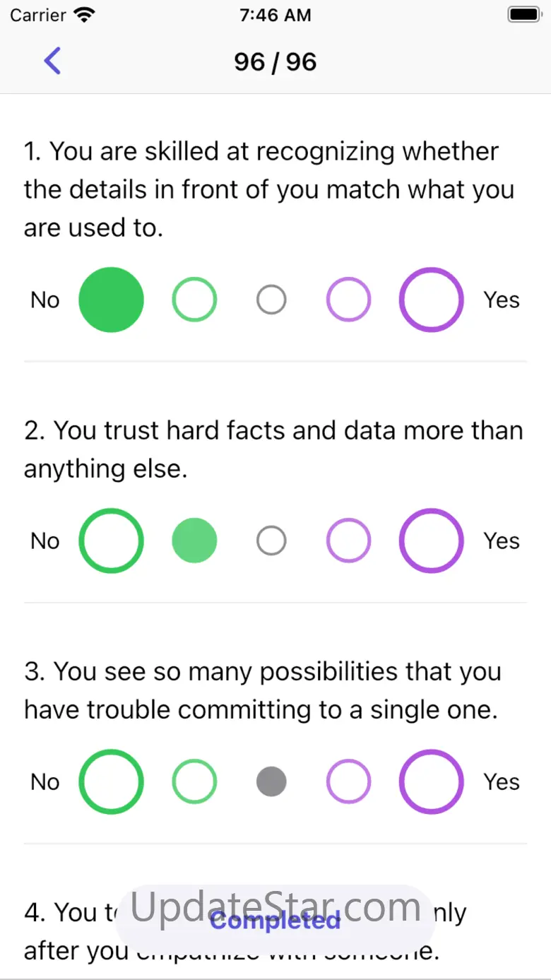551x980 pixels.
Task: Tap the Wi-Fi icon in status bar
Action: tap(84, 15)
